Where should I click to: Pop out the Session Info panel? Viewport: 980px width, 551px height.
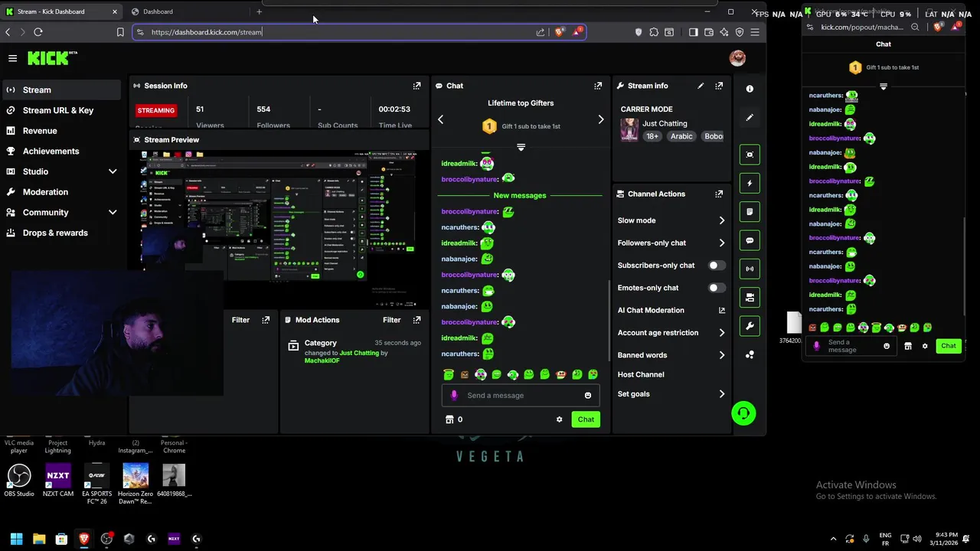416,86
